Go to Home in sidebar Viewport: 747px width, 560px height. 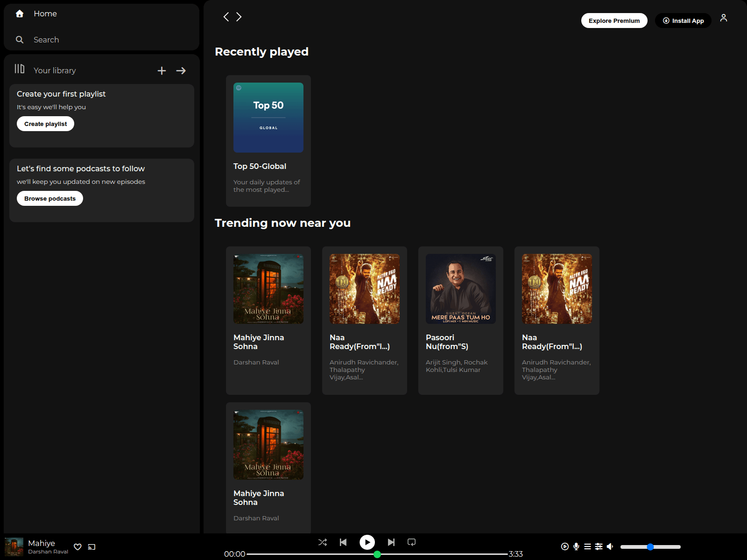tap(45, 14)
